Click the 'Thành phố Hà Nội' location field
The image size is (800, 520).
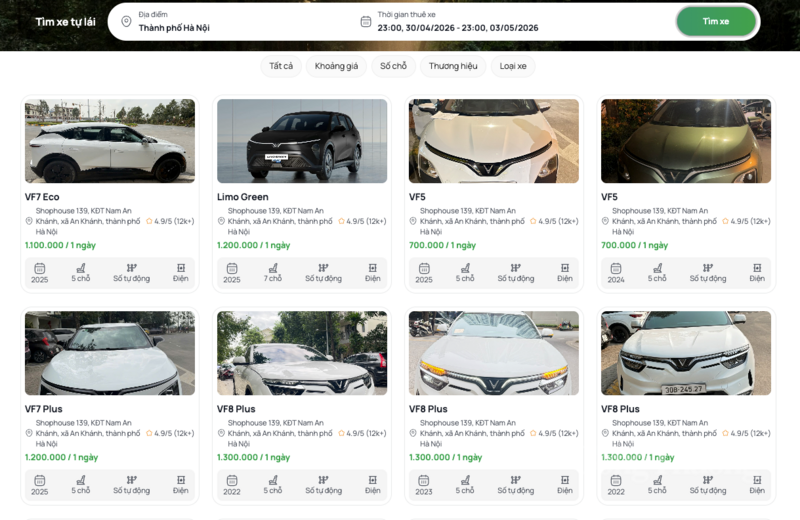click(x=174, y=28)
